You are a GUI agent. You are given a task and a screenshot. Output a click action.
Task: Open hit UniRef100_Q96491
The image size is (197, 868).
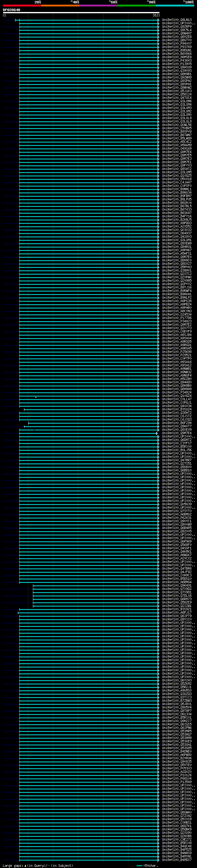point(176,586)
